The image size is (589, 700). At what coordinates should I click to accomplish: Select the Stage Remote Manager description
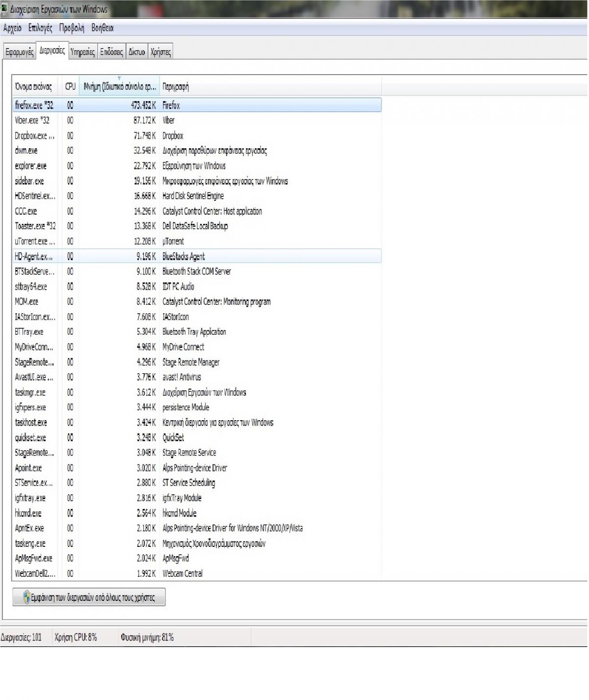pos(191,362)
